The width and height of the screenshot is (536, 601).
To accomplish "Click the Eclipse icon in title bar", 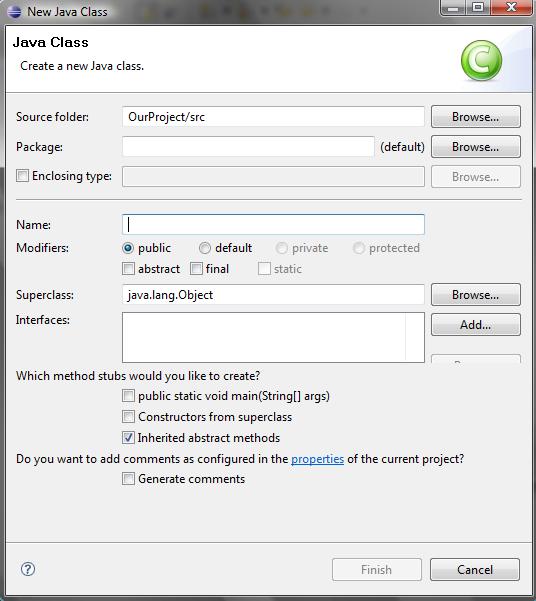I will tap(14, 11).
